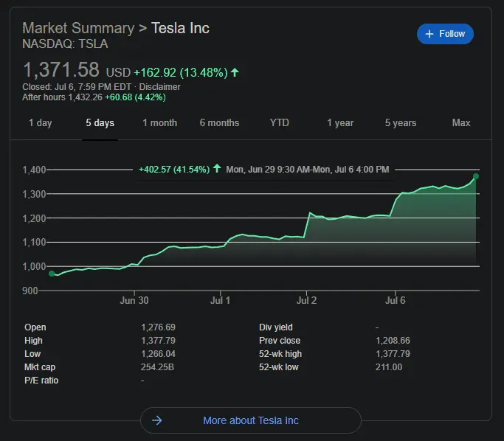Open More about Tesla Inc
This screenshot has width=504, height=441.
pos(251,420)
